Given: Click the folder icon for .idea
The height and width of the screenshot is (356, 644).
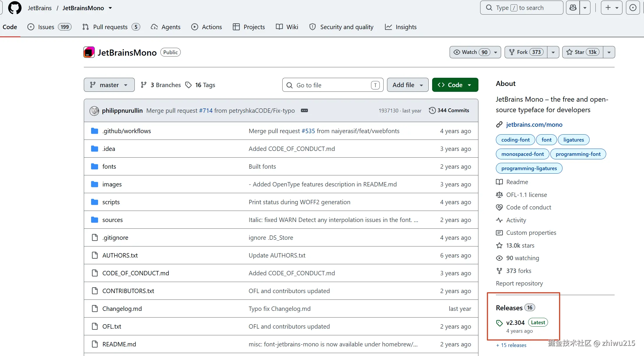Looking at the screenshot, I should (x=95, y=149).
